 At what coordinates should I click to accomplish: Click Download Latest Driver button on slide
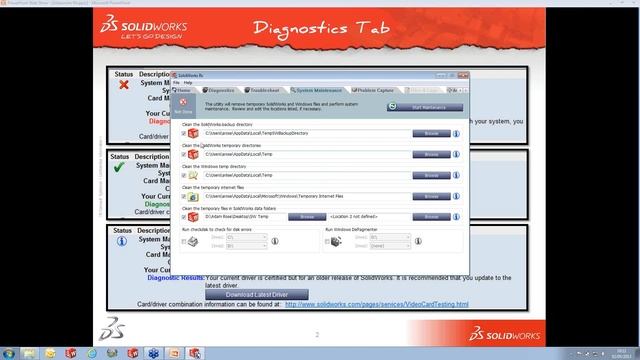click(x=257, y=295)
